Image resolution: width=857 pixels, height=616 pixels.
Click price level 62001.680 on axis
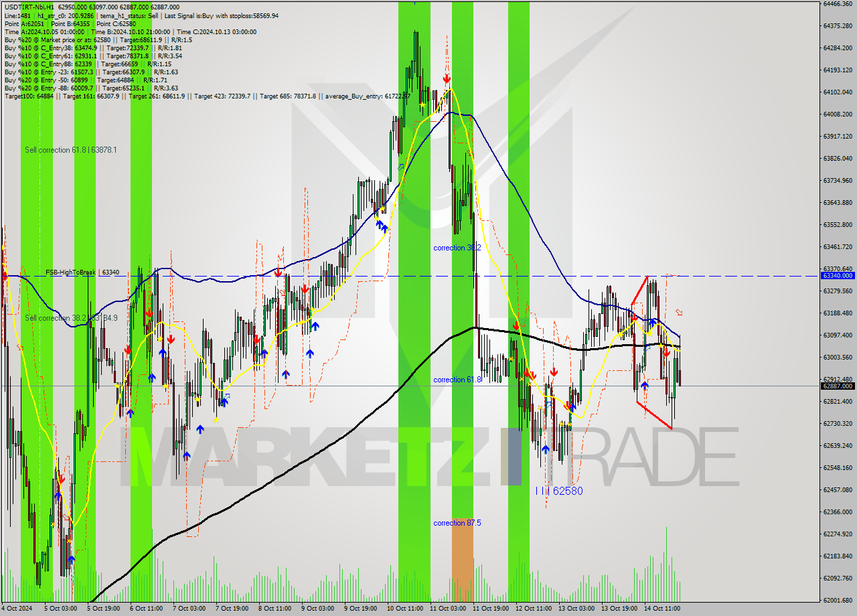[x=837, y=600]
